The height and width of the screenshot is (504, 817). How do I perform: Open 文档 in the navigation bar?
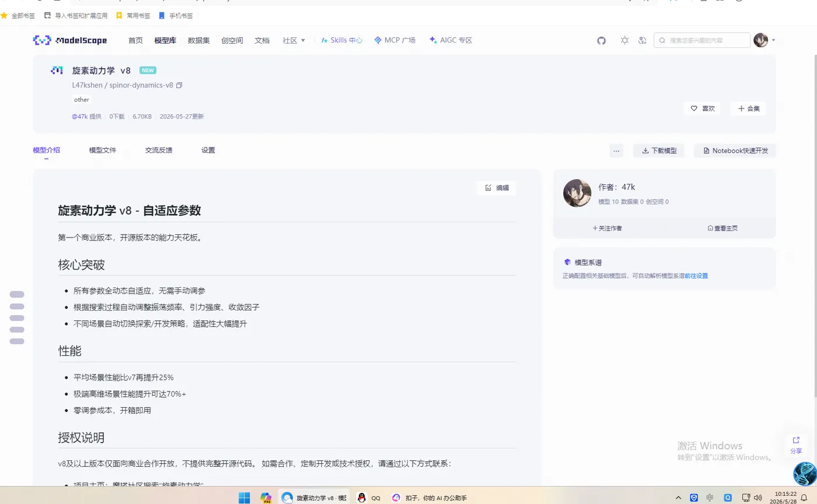tap(262, 40)
